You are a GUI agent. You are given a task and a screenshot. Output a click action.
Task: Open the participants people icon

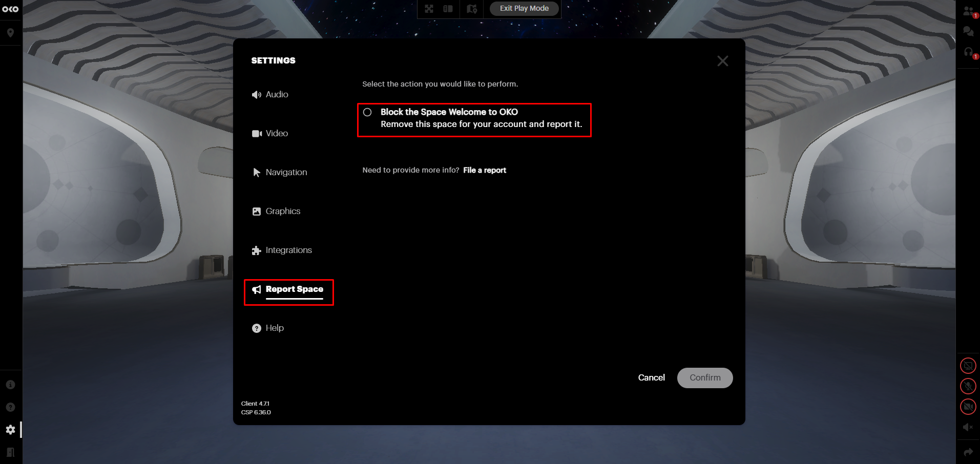[968, 11]
